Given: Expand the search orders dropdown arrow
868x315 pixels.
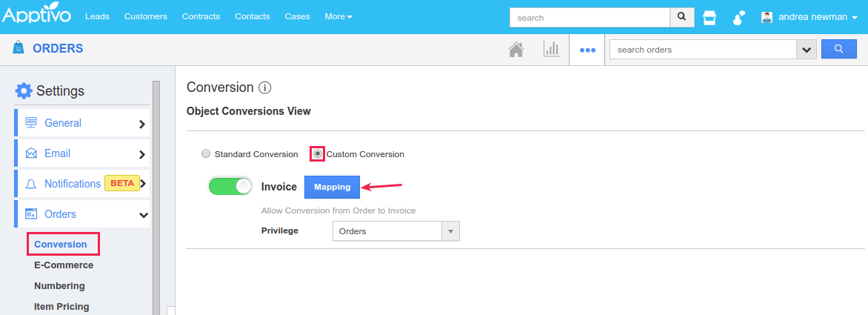Looking at the screenshot, I should [x=806, y=50].
